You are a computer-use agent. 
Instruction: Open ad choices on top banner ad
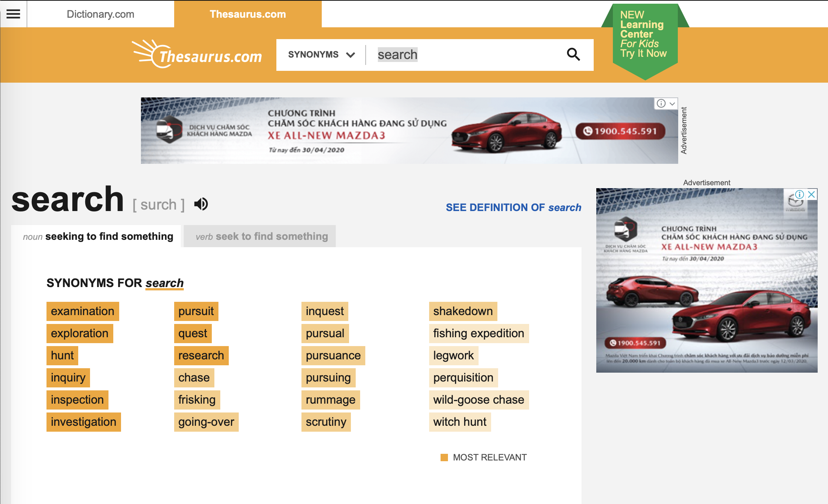pyautogui.click(x=666, y=103)
